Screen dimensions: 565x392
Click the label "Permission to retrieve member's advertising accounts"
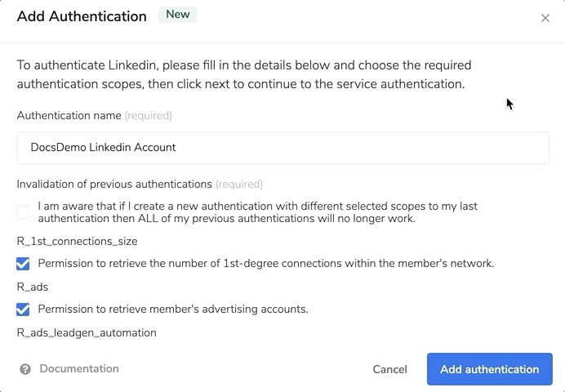173,310
